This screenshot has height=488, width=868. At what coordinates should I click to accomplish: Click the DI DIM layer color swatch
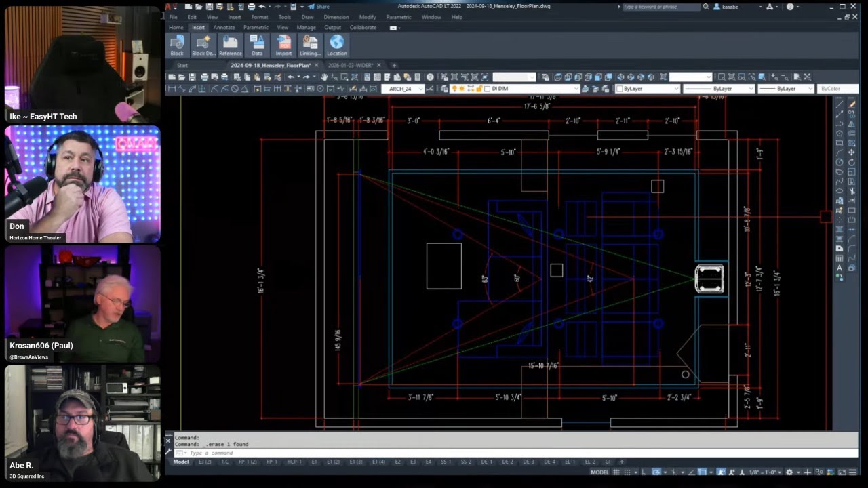point(487,89)
